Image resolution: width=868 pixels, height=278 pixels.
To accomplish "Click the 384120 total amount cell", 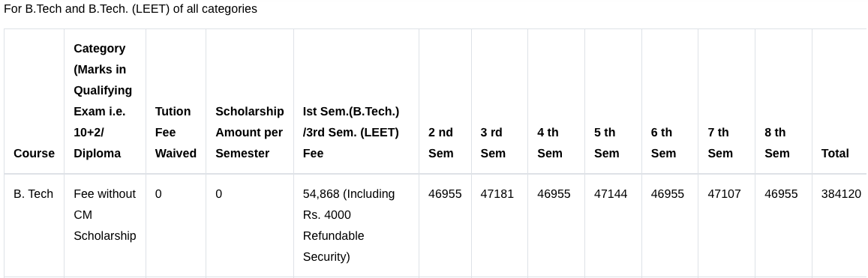I will point(841,194).
